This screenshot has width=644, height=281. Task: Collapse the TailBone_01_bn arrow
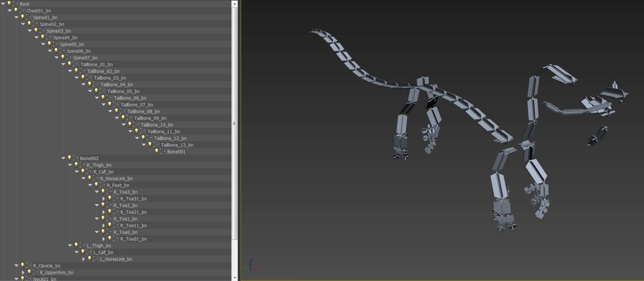coord(63,64)
